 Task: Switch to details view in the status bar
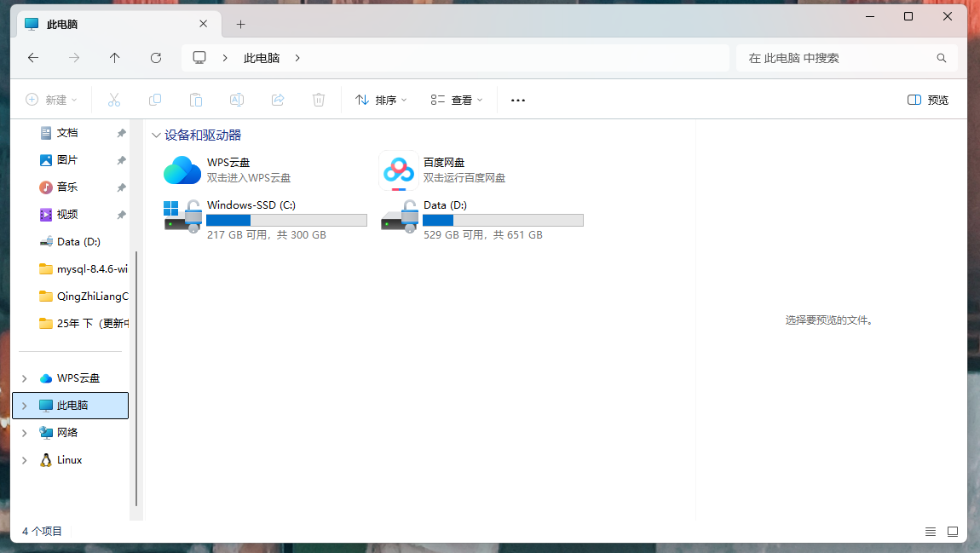pyautogui.click(x=930, y=531)
